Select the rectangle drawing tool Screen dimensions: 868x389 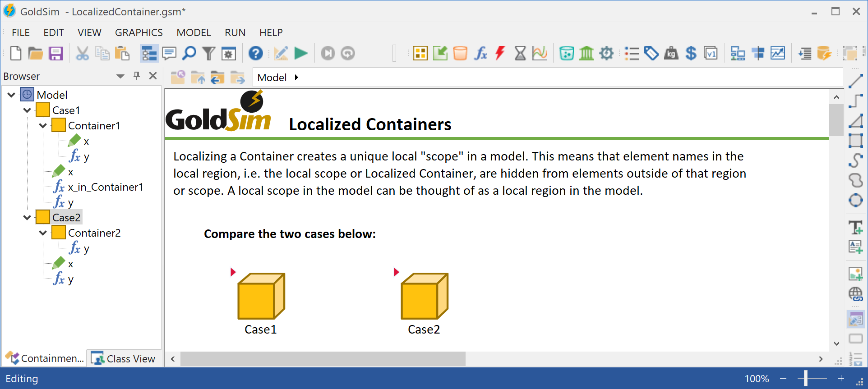855,141
